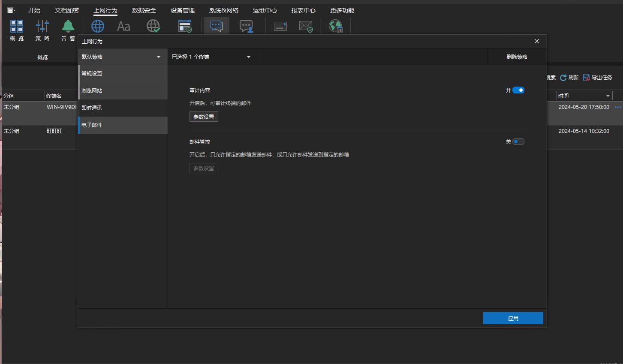Click the 刷新 refresh icon

point(563,78)
